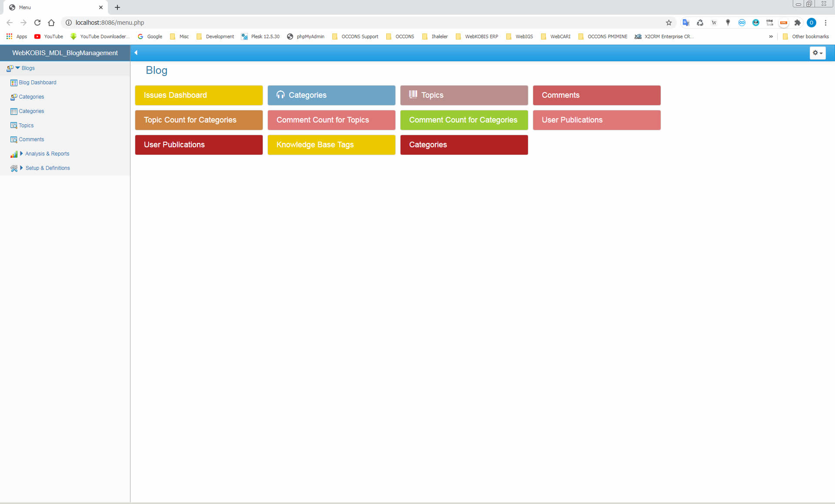Select Analysis & Reports in sidebar
The image size is (835, 504).
[x=47, y=154]
